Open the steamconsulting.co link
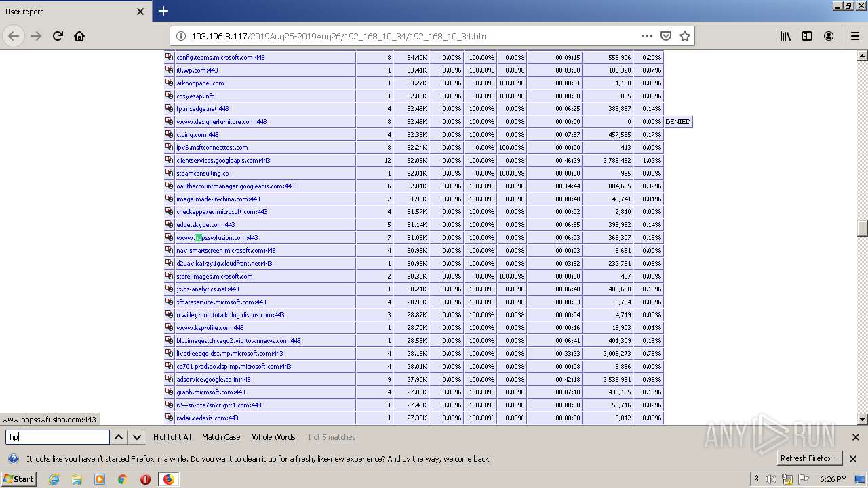The height and width of the screenshot is (488, 868). click(202, 174)
